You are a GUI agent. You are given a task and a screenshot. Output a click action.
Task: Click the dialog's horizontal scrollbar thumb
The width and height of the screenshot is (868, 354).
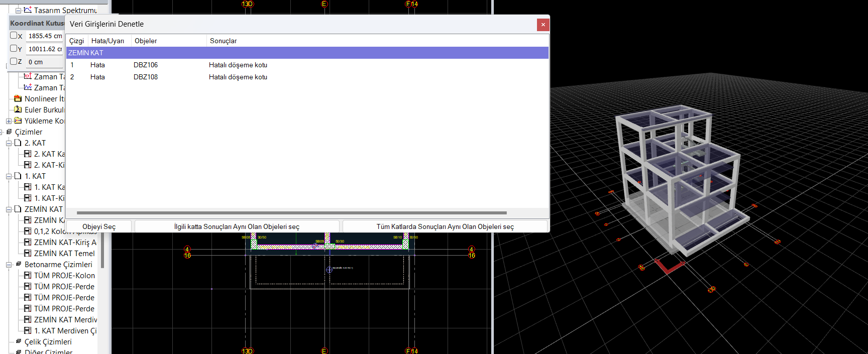pos(292,213)
